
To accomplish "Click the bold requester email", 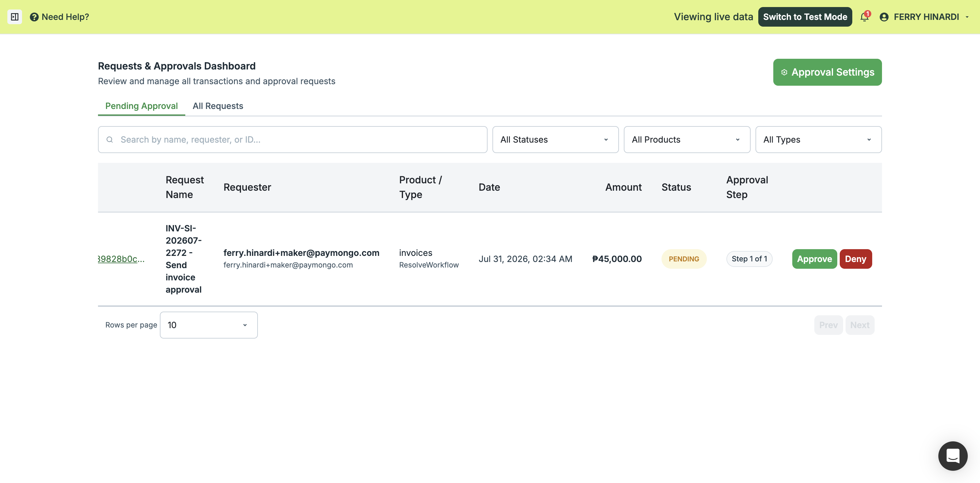I will 301,253.
